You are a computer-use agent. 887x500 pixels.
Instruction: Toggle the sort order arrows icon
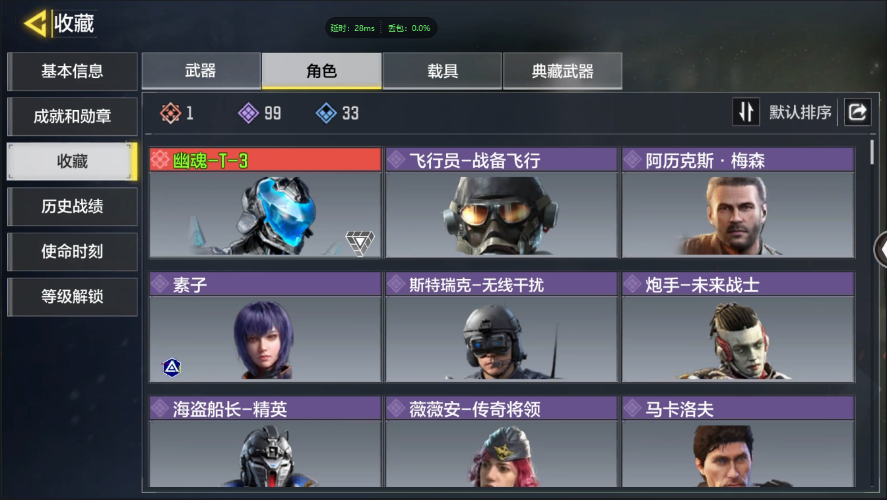pyautogui.click(x=746, y=112)
